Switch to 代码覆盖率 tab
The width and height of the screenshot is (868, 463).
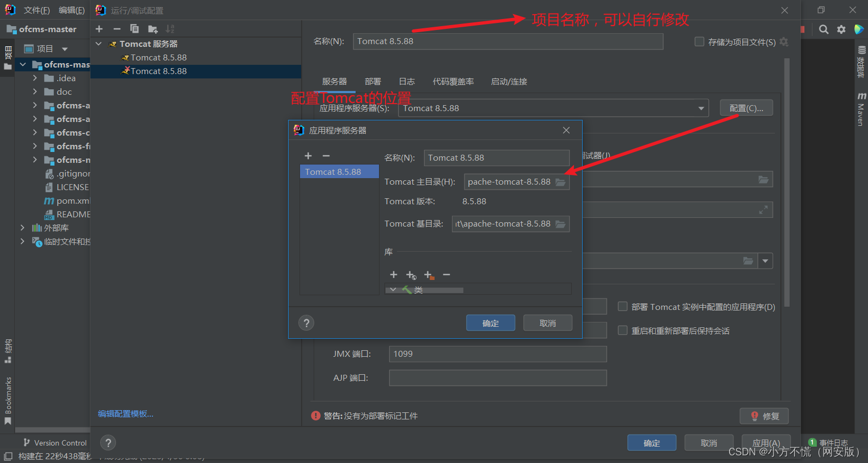pyautogui.click(x=453, y=82)
